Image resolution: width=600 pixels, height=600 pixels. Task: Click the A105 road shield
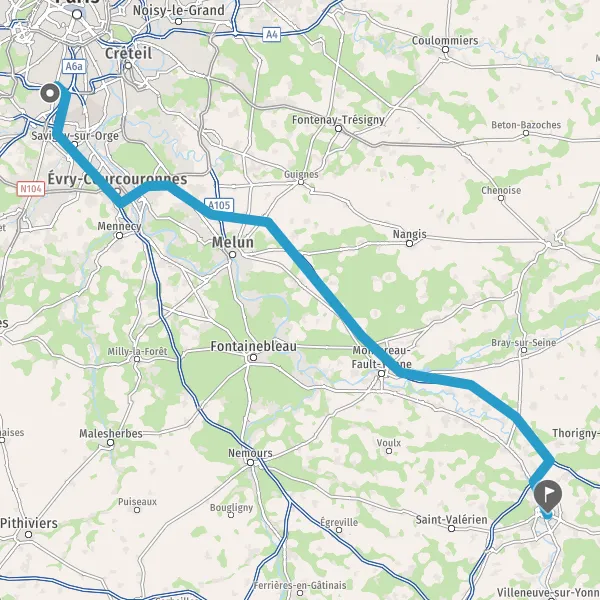(219, 205)
